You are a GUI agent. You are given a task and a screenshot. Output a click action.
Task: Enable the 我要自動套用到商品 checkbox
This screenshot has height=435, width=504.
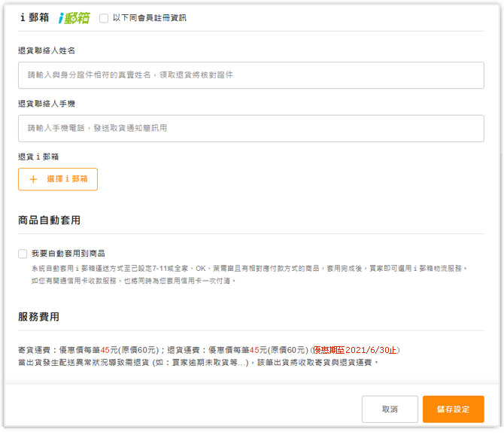click(x=23, y=254)
